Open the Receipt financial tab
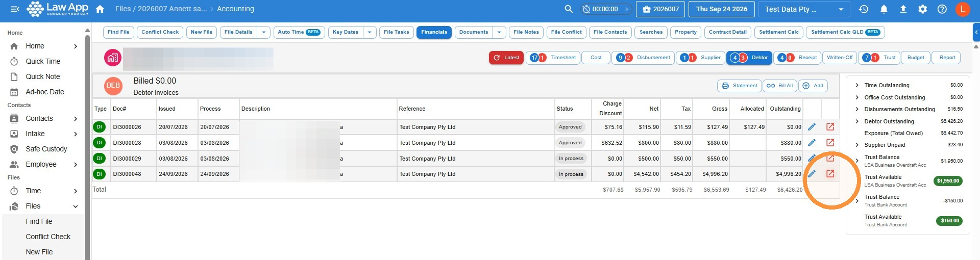The height and width of the screenshot is (260, 980). click(x=797, y=58)
